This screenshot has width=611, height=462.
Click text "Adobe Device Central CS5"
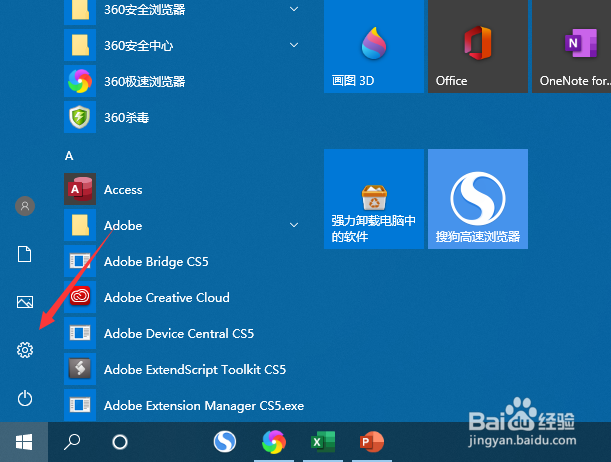tap(179, 333)
